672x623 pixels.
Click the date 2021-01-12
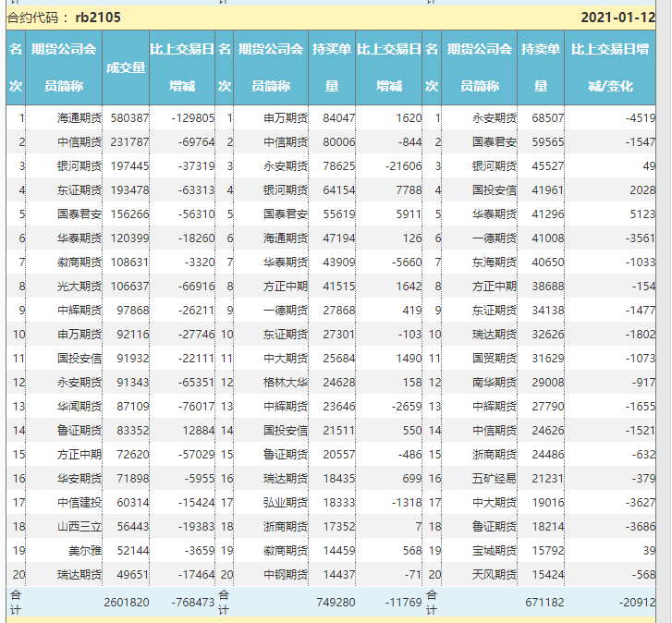click(618, 18)
